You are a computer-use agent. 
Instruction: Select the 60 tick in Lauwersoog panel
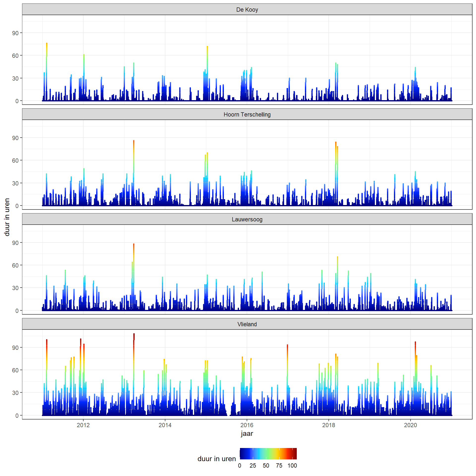pyautogui.click(x=15, y=265)
